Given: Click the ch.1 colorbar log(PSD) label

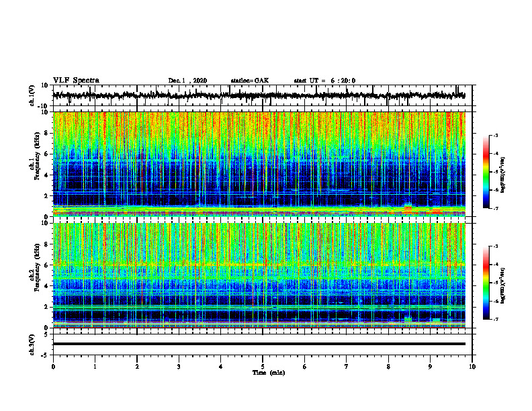Looking at the screenshot, I should pyautogui.click(x=503, y=175).
